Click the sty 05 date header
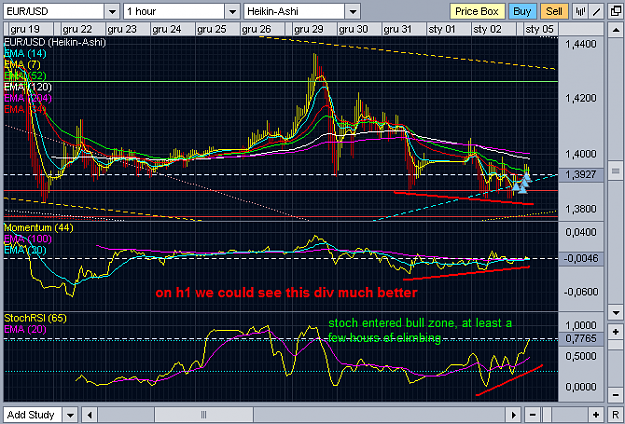This screenshot has height=424, width=625. 539,29
